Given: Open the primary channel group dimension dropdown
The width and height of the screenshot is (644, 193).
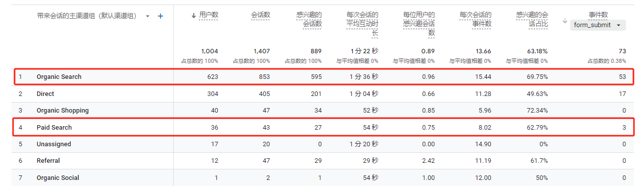Looking at the screenshot, I should click(x=148, y=16).
